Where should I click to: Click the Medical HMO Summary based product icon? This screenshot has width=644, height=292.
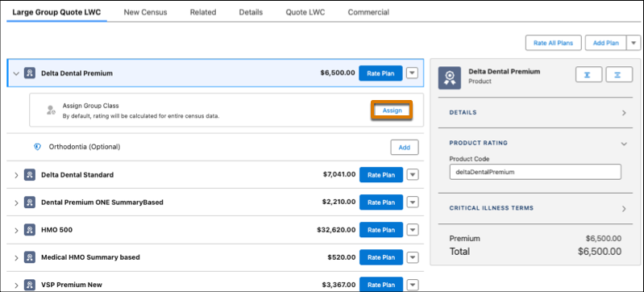(30, 257)
